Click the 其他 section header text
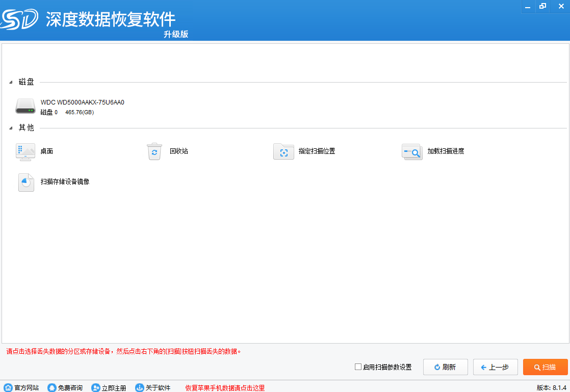570x392 pixels. pyautogui.click(x=26, y=127)
